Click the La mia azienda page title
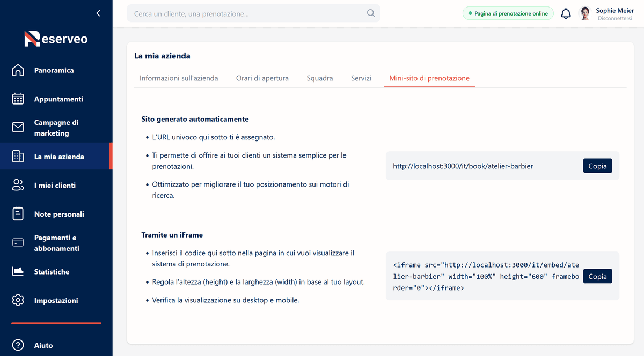This screenshot has height=356, width=644. [162, 56]
